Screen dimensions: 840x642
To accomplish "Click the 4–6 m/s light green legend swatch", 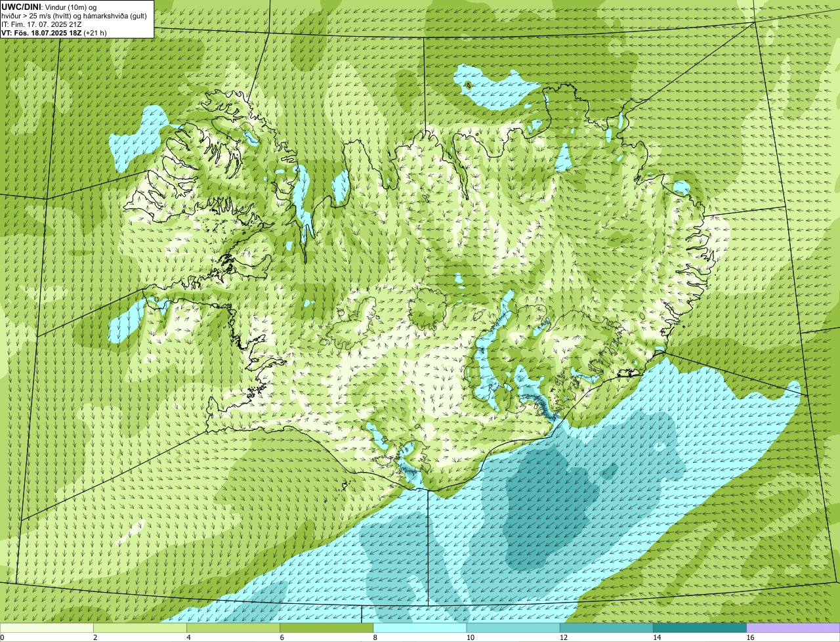I will (x=233, y=628).
